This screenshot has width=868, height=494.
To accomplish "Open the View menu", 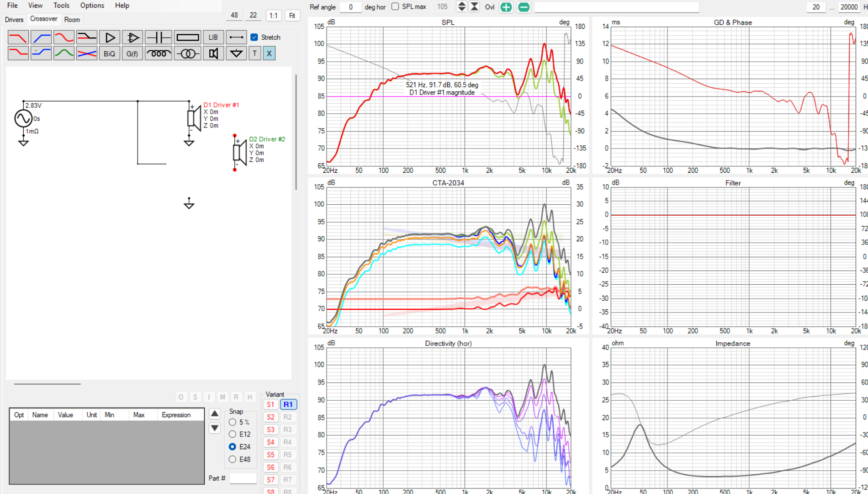I will coord(35,5).
